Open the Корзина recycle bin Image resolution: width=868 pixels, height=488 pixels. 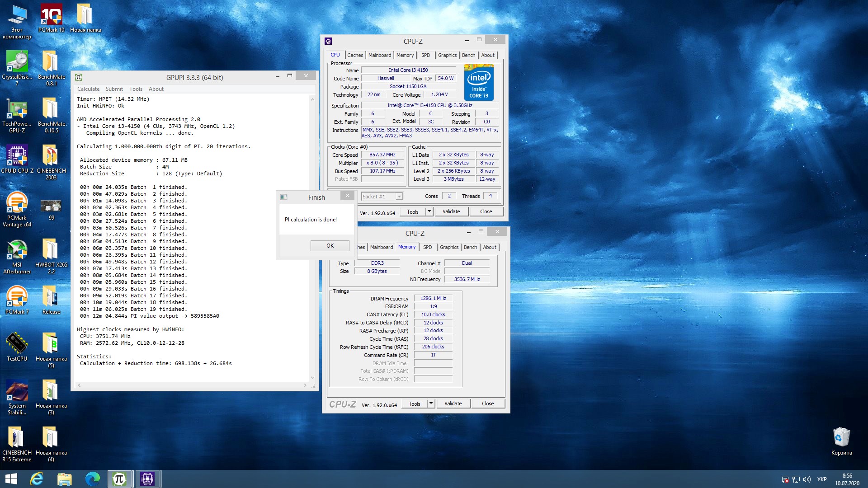[x=841, y=441]
